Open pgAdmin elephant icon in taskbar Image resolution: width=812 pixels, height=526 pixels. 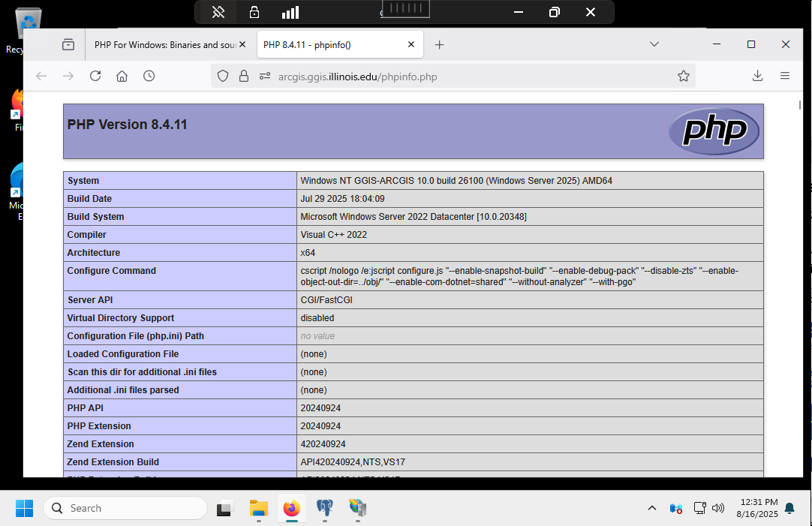pos(325,508)
